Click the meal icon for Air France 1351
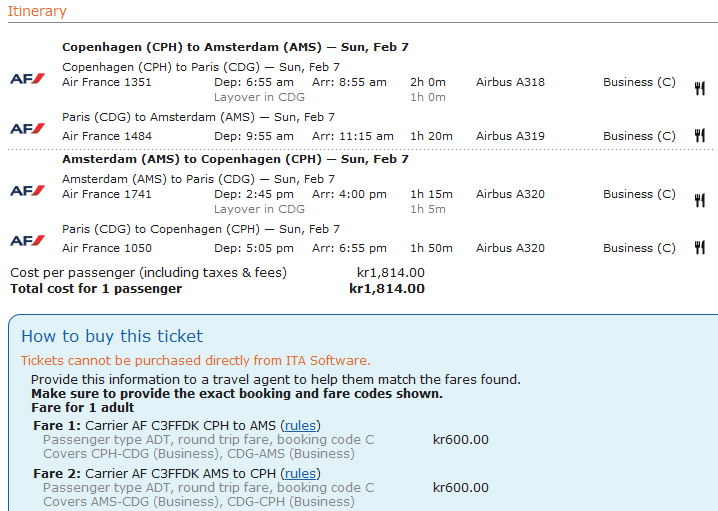Screen dimensions: 718x511 (700, 88)
